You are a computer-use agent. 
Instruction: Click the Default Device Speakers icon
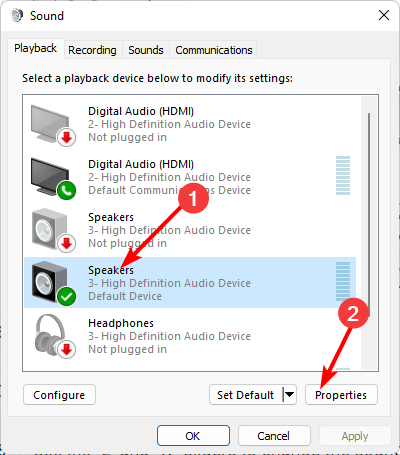pos(53,283)
